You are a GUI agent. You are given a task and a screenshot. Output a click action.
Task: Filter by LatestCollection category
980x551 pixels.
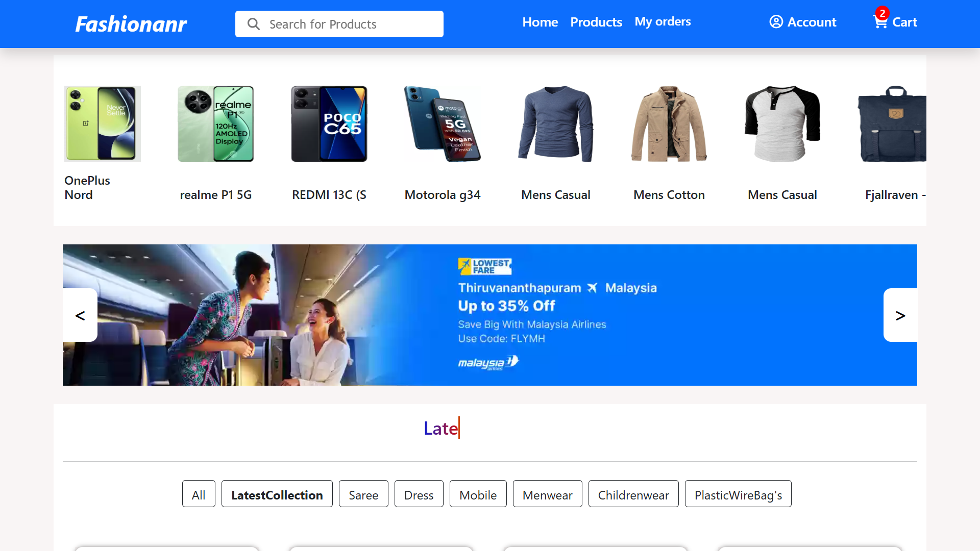(277, 494)
